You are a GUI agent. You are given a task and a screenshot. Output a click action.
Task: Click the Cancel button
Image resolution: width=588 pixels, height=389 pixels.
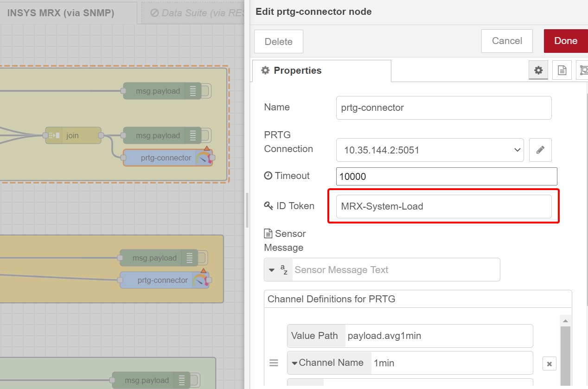(506, 41)
